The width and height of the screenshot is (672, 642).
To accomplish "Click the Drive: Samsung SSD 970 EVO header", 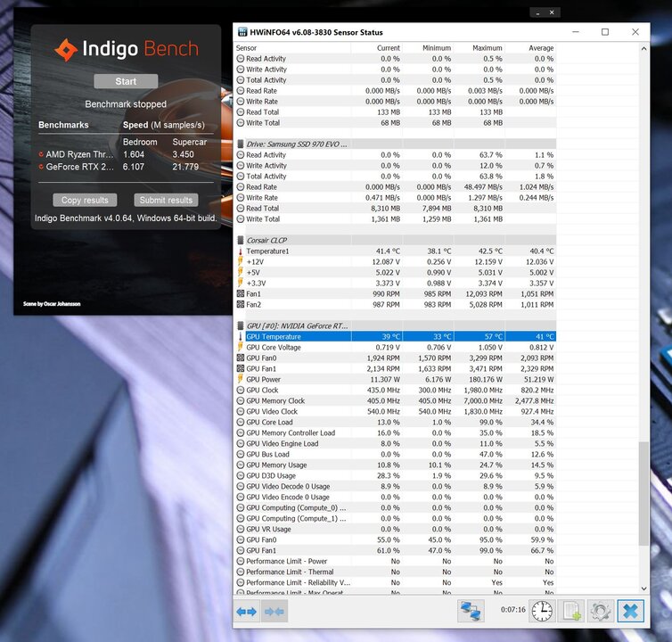I will (396, 144).
